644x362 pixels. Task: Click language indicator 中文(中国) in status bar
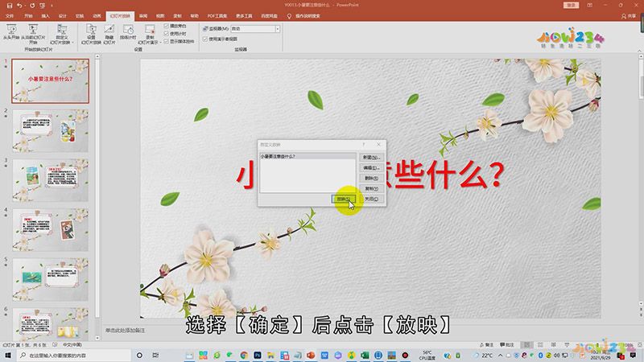(72, 345)
